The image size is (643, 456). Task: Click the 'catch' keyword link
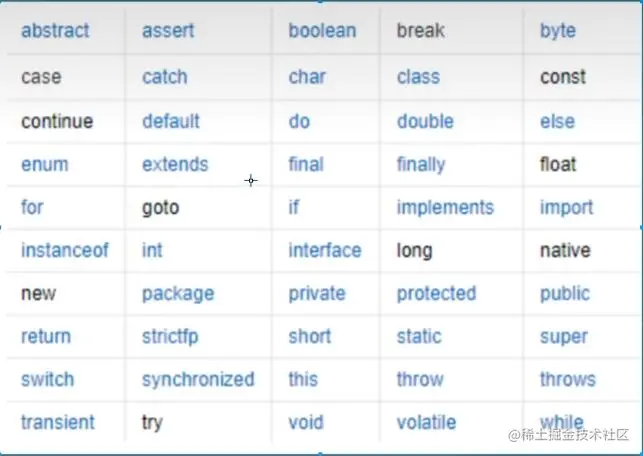[x=165, y=77]
